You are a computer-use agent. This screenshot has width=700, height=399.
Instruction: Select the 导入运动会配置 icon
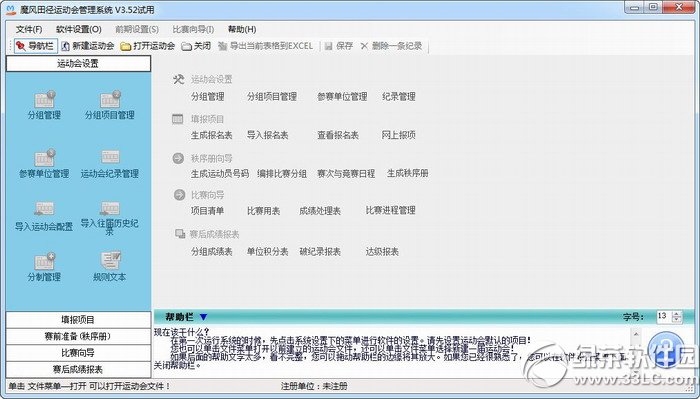point(44,216)
